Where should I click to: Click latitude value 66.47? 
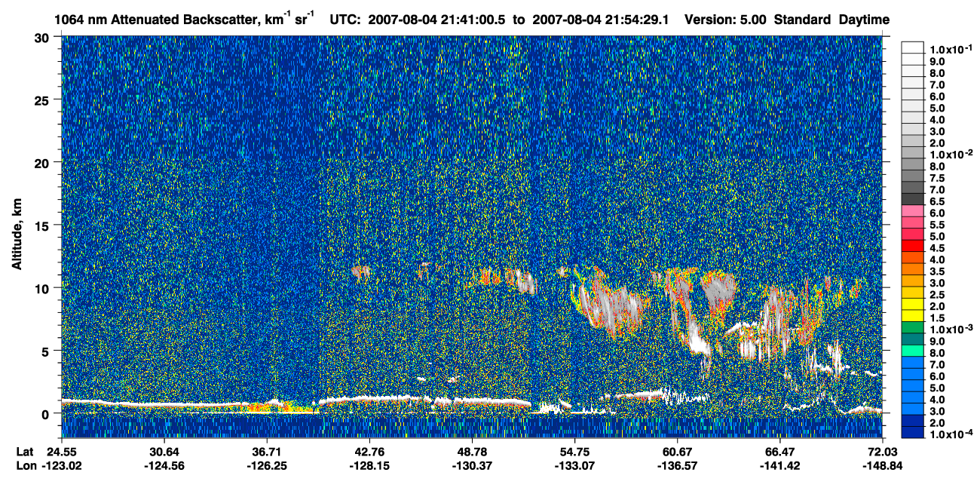[x=780, y=451]
